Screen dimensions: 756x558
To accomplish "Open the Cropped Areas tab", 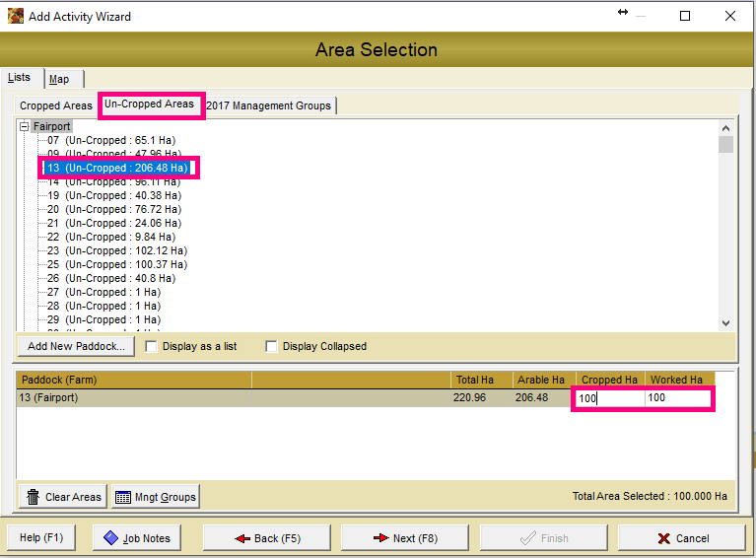I will pos(56,105).
